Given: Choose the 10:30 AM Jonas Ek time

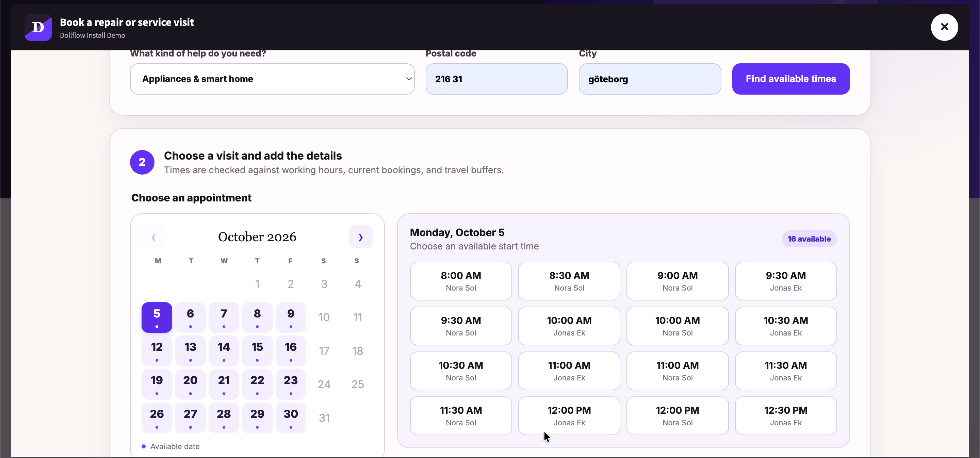Looking at the screenshot, I should click(x=786, y=326).
